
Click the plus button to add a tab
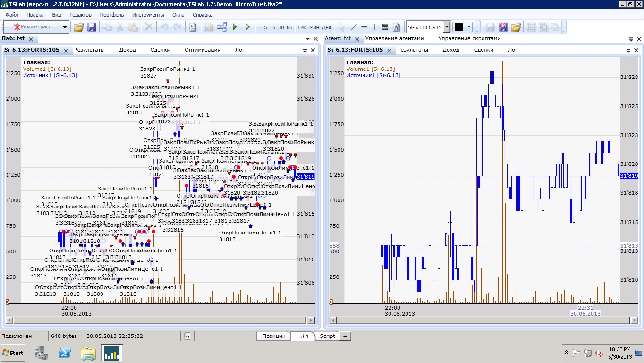pos(345,336)
